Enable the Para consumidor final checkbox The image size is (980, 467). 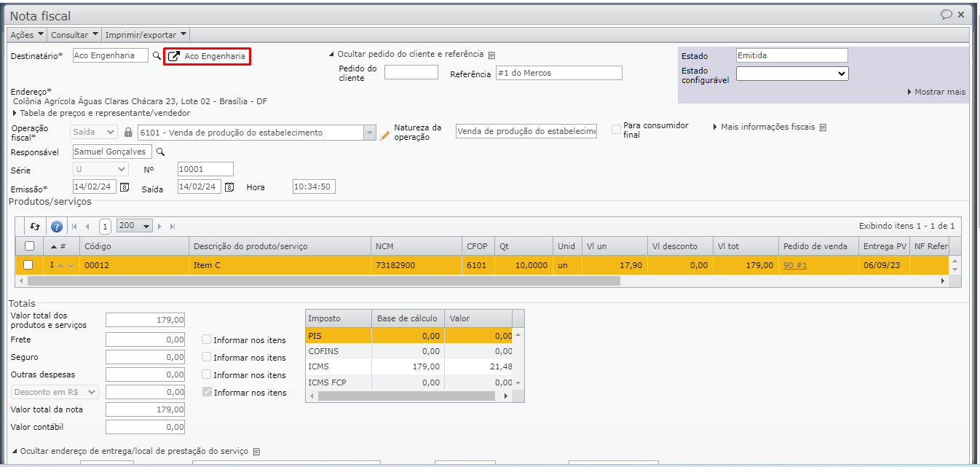tap(617, 130)
